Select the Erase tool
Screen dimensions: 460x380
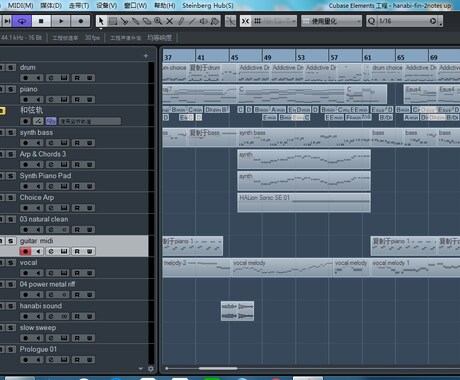pyautogui.click(x=147, y=21)
